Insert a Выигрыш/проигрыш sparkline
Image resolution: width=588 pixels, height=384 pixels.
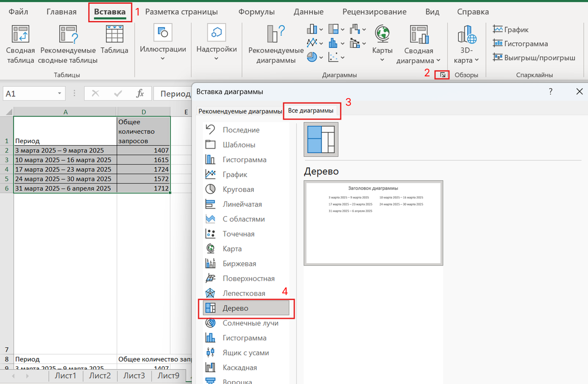click(534, 58)
